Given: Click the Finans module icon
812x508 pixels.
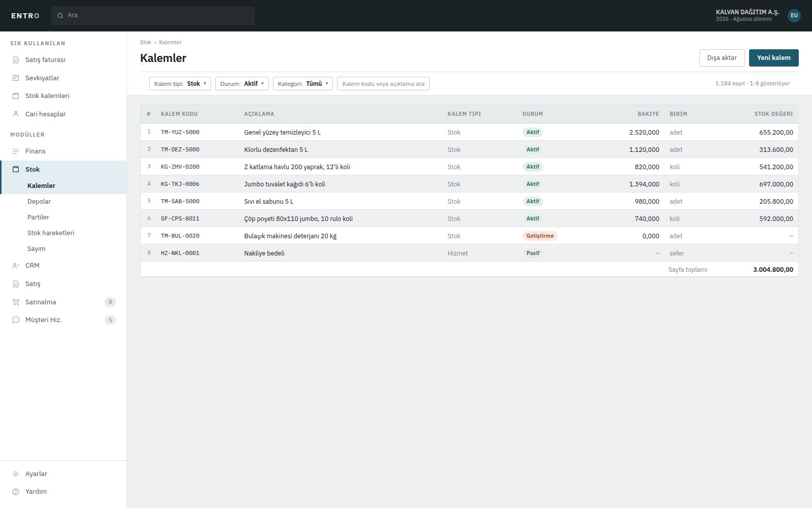Looking at the screenshot, I should pyautogui.click(x=16, y=151).
